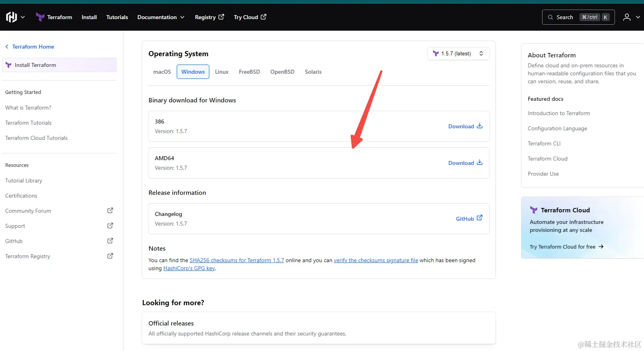Open Terraform Cloud featured doc
The image size is (644, 351).
(x=548, y=159)
